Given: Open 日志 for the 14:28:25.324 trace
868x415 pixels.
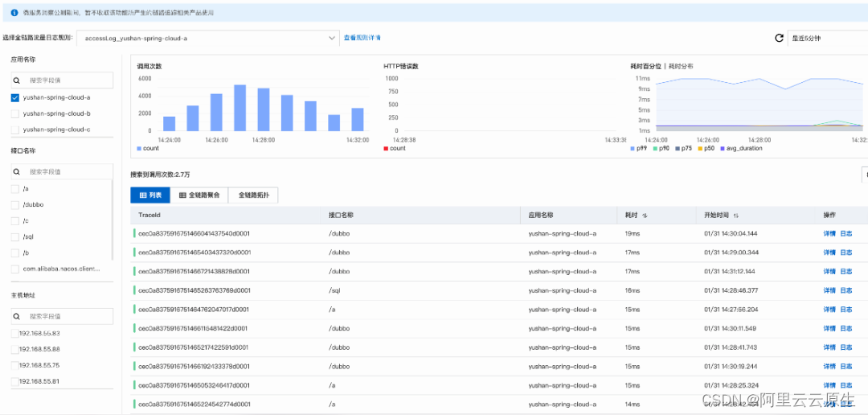Looking at the screenshot, I should 845,385.
